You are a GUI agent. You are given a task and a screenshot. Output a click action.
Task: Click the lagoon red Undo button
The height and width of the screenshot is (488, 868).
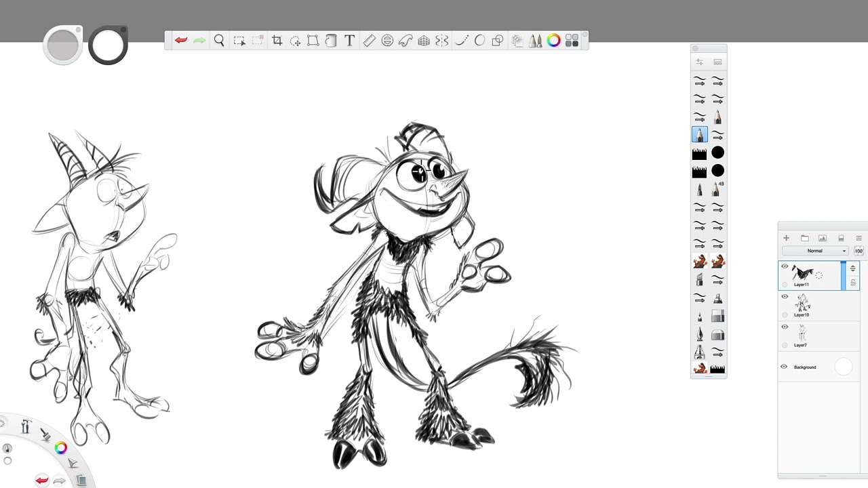pos(42,481)
